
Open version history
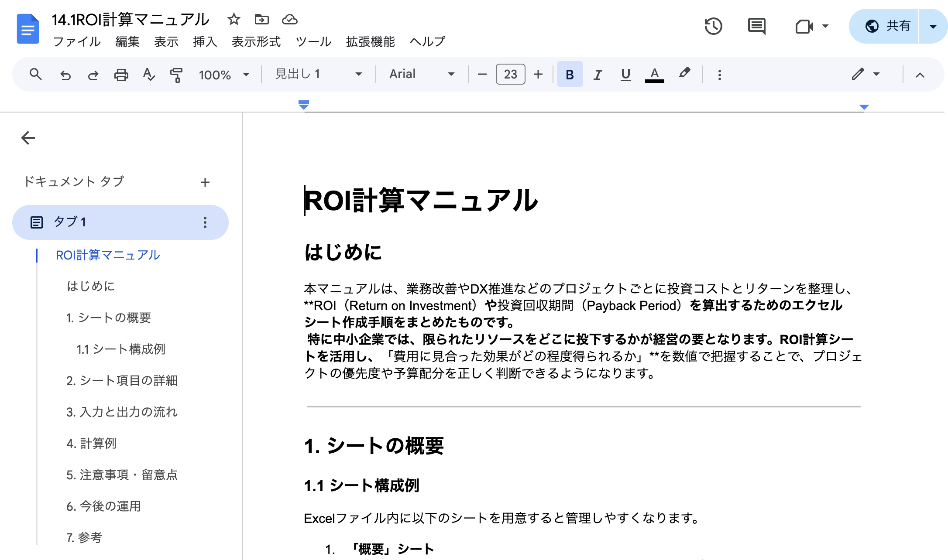click(713, 26)
